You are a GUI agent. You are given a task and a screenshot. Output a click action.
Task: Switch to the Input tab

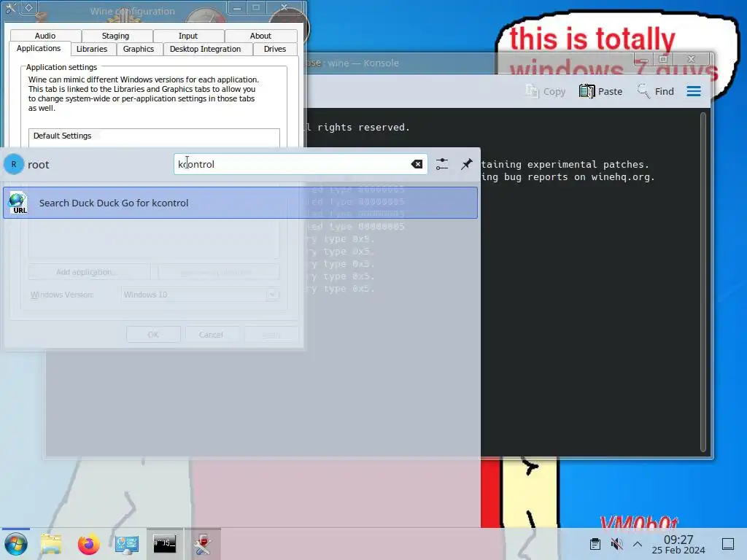click(188, 36)
